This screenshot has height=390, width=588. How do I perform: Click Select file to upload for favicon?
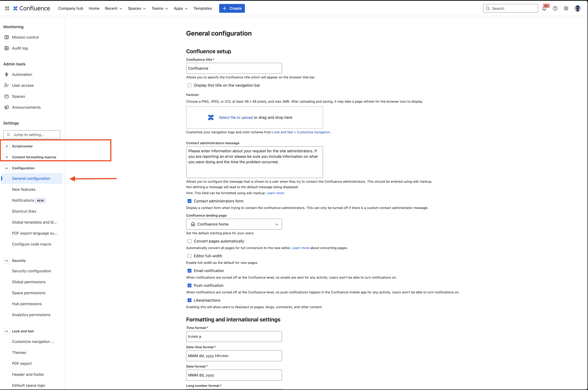pos(235,117)
